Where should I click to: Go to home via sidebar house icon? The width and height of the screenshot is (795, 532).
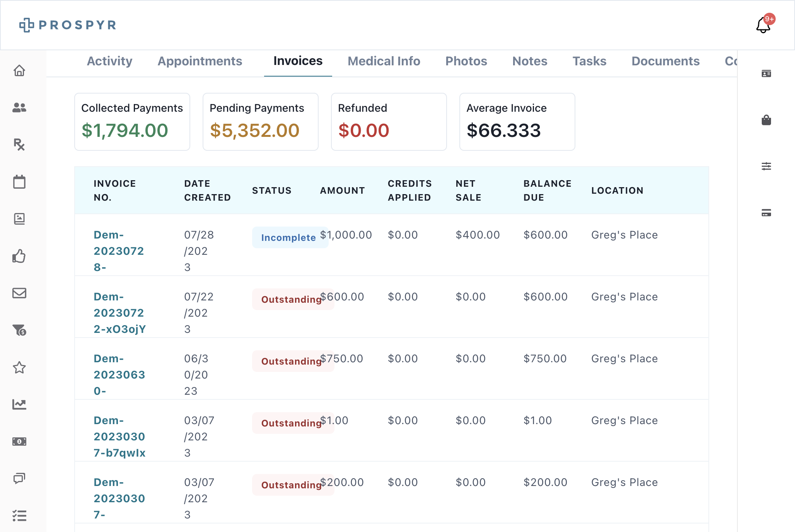click(19, 71)
